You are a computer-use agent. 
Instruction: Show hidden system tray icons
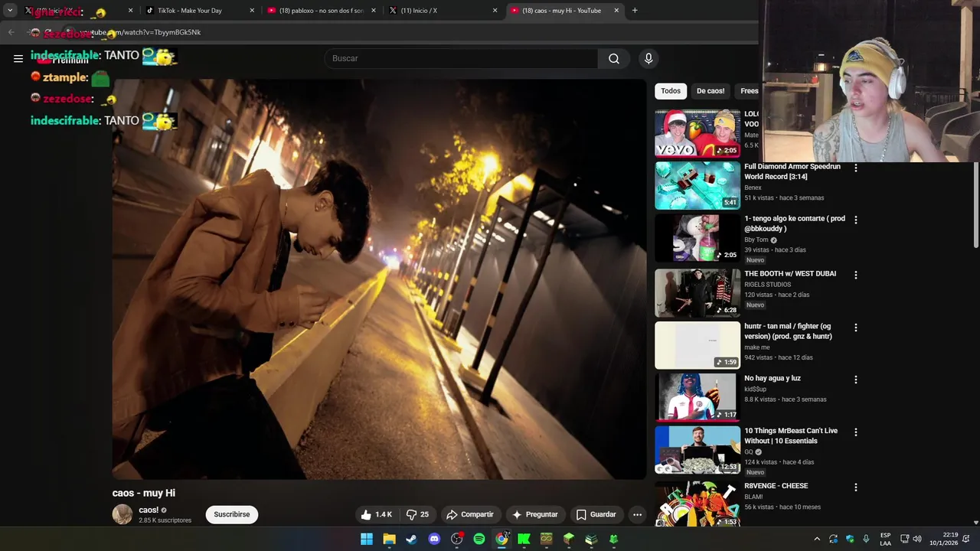(817, 539)
